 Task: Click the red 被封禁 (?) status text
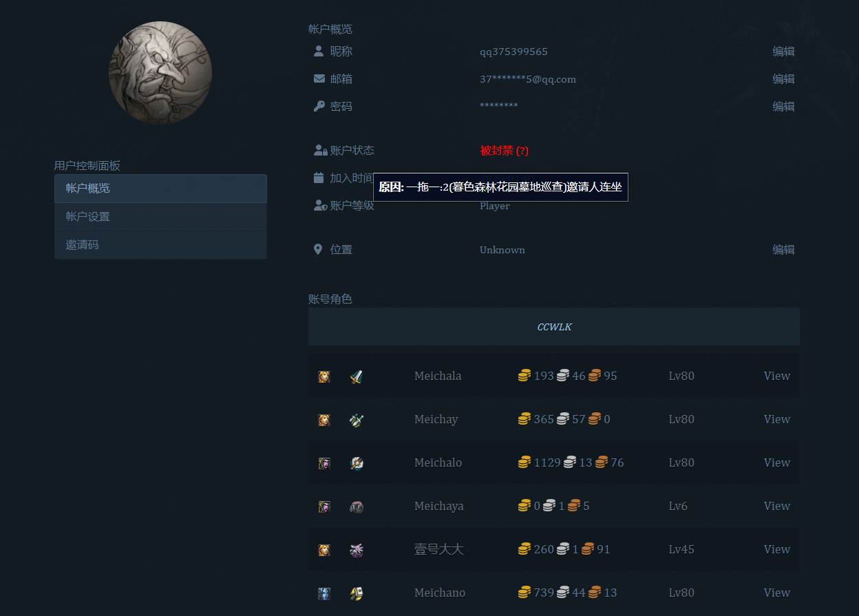pyautogui.click(x=504, y=151)
